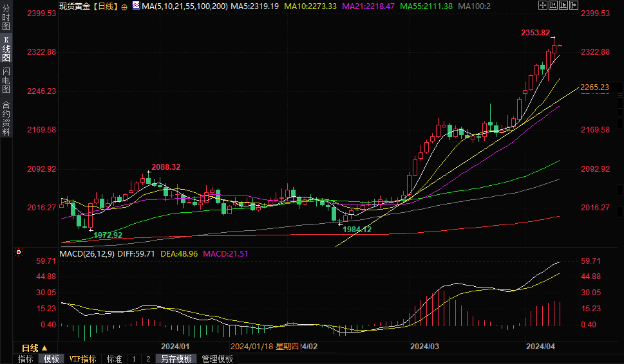Select template number 1
The width and height of the screenshot is (624, 364).
point(134,359)
